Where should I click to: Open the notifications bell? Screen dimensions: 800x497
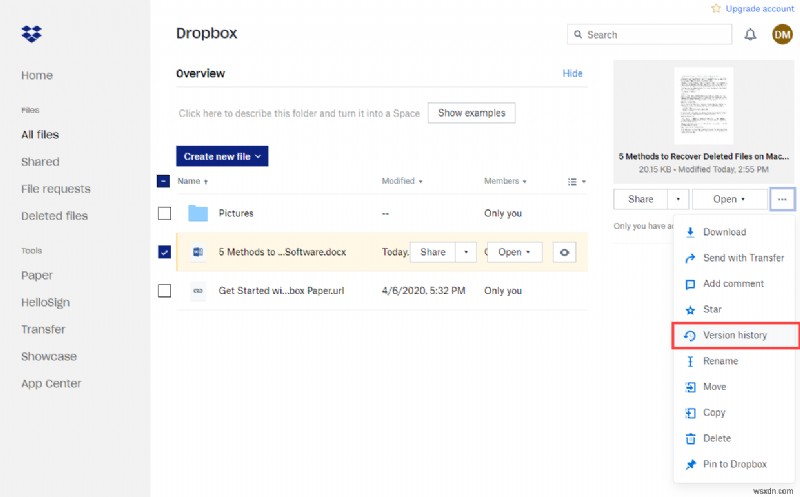[750, 35]
